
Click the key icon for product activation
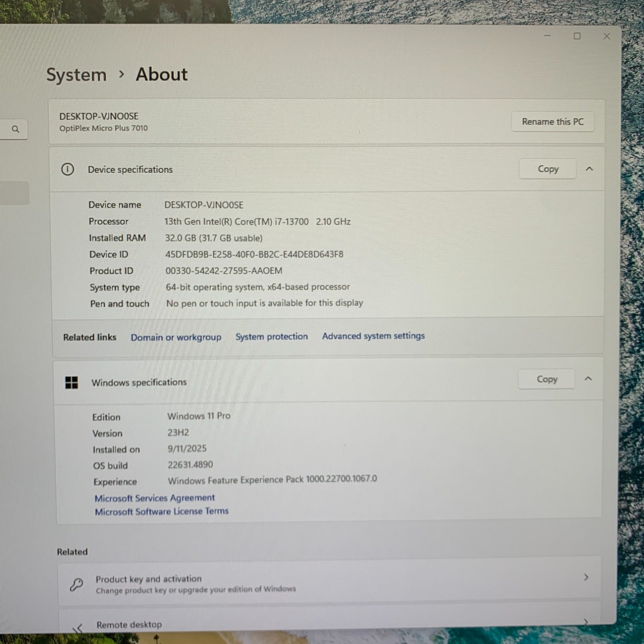76,584
